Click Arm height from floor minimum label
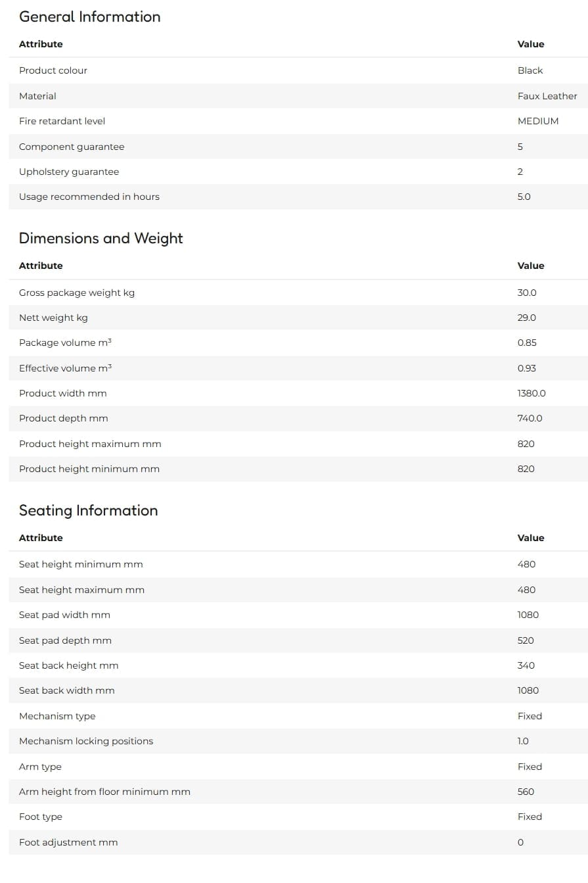588x883 pixels. [104, 792]
